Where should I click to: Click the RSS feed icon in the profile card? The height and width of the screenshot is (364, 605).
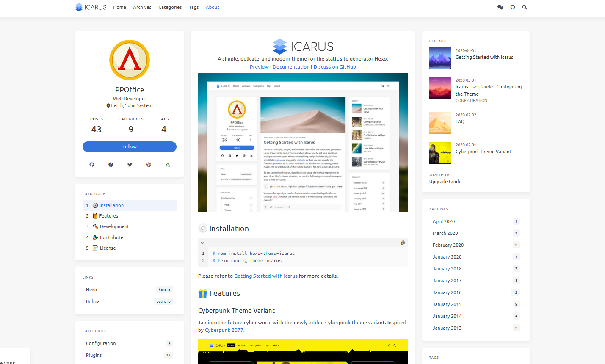167,165
